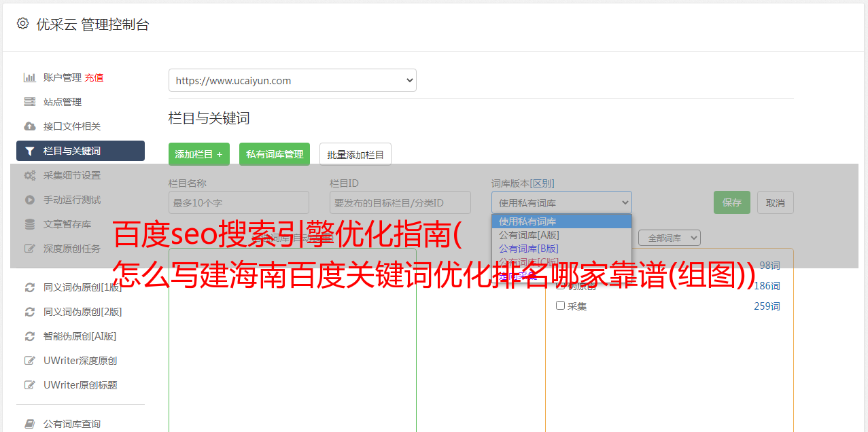Choose 公有词库[B版] from the dropdown list
The image size is (868, 432).
(x=561, y=249)
